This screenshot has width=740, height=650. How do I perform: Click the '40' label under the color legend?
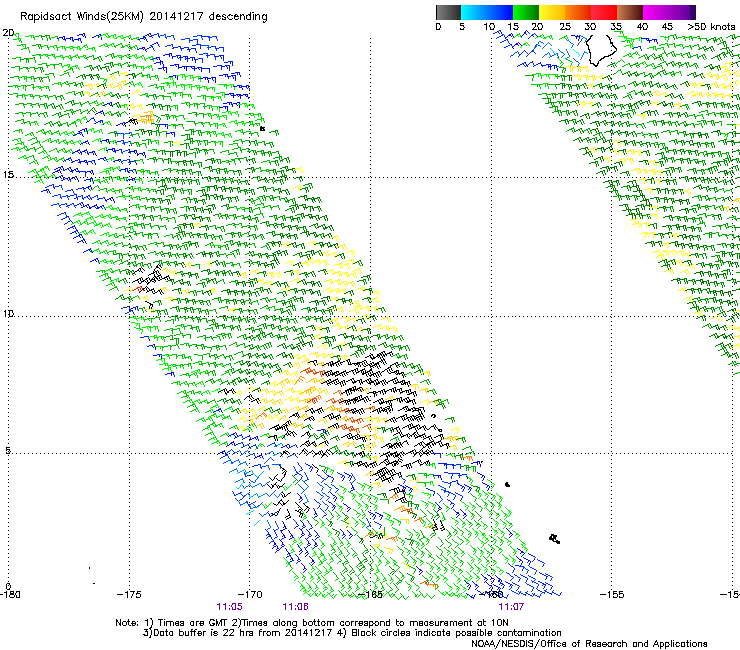point(642,26)
